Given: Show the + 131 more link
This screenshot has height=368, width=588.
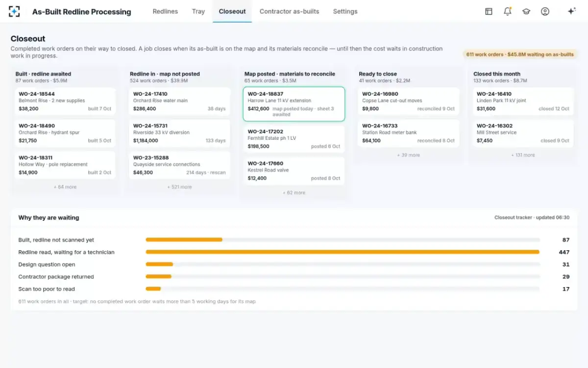Looking at the screenshot, I should tap(523, 155).
